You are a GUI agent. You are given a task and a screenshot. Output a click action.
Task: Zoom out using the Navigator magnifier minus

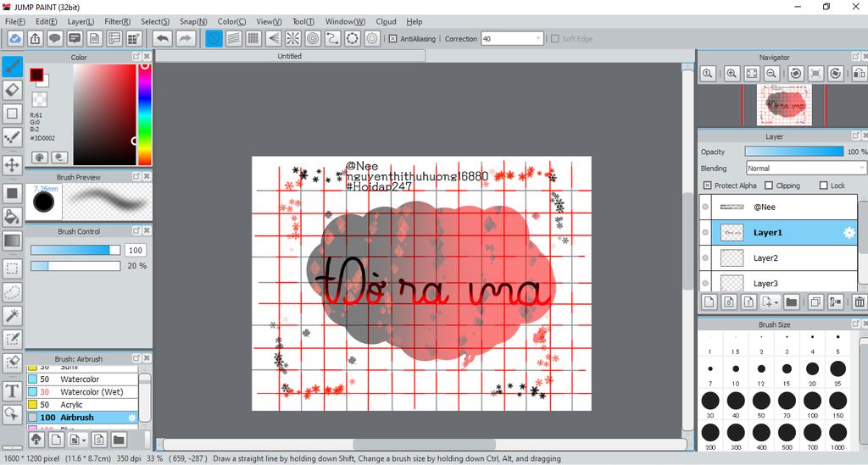(x=771, y=74)
